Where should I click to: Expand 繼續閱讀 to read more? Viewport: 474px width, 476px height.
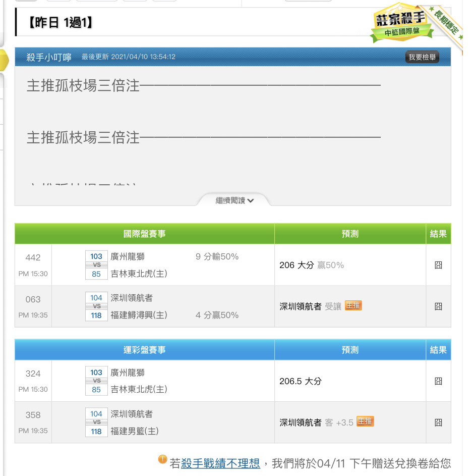tap(234, 200)
